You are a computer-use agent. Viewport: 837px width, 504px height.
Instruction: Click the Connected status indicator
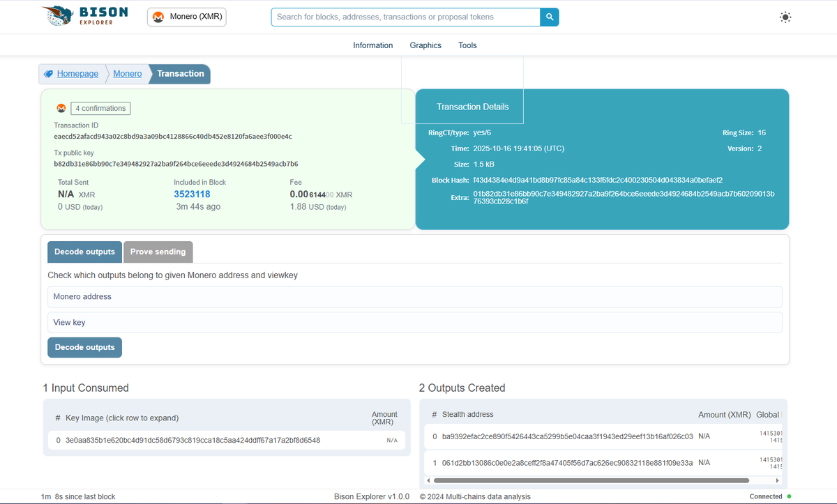(770, 496)
